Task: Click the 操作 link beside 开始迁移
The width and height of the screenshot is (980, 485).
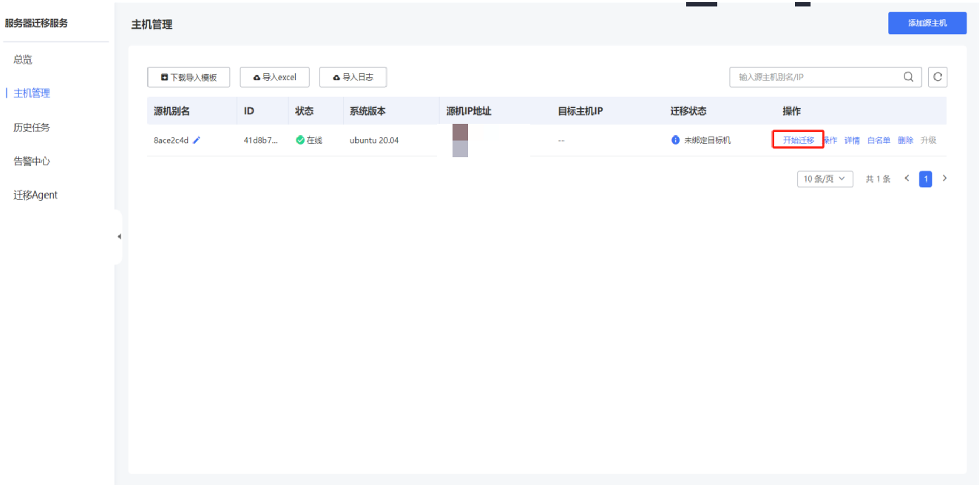Action: pos(830,140)
